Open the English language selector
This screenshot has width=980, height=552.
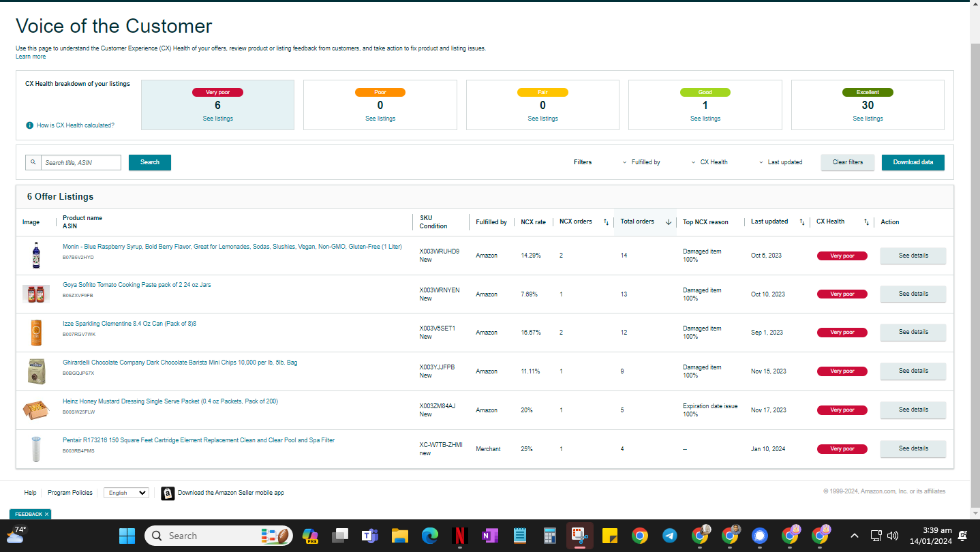point(126,493)
